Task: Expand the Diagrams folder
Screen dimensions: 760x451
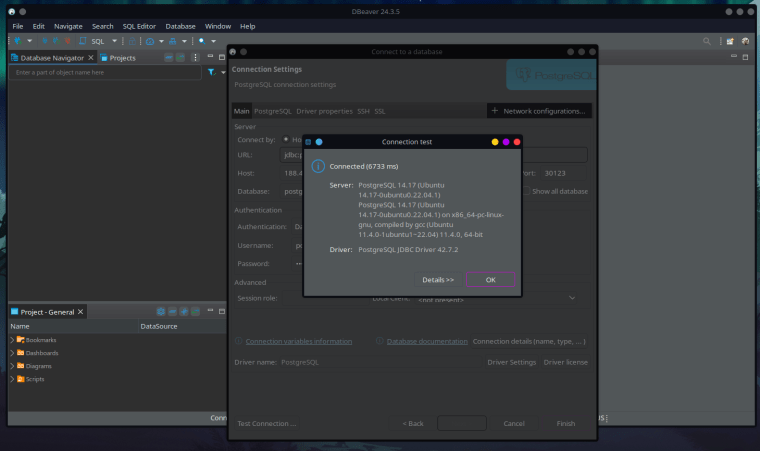Action: coord(12,366)
